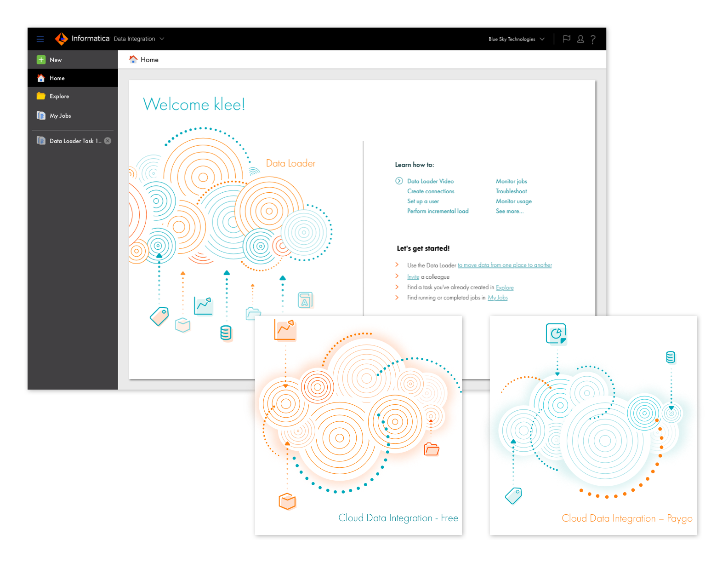
Task: Open the Data Loader Task 1 tab
Action: pos(75,141)
